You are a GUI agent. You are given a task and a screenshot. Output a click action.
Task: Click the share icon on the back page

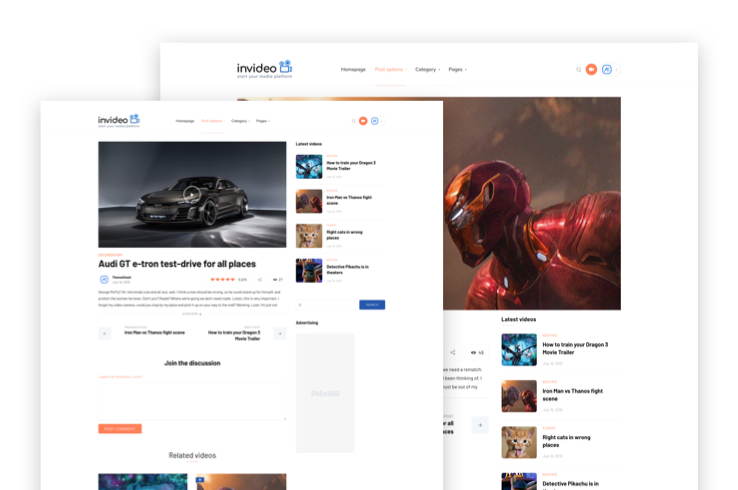point(452,352)
